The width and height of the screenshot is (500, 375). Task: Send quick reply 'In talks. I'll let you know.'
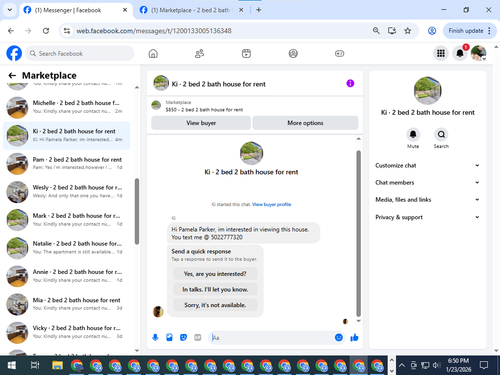(215, 289)
